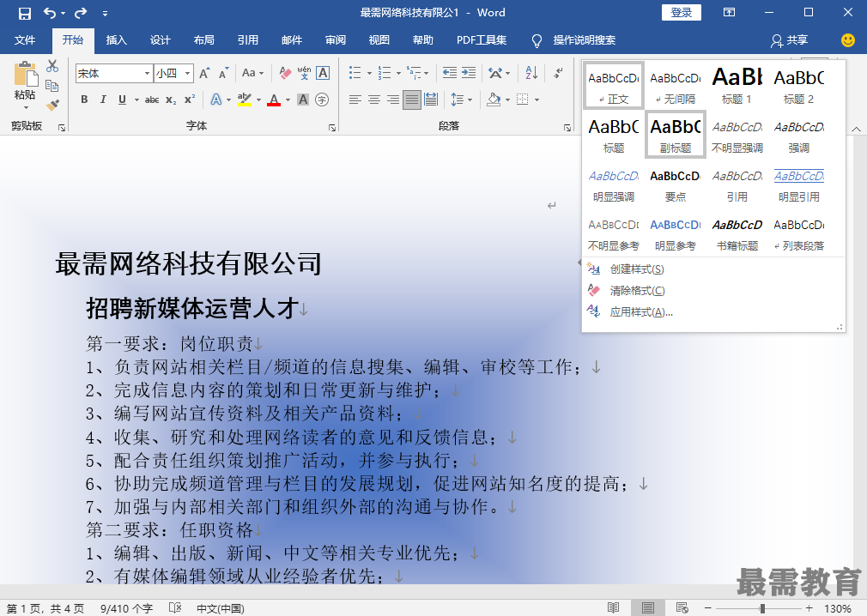867x616 pixels.
Task: Apply character shading icon
Action: [x=303, y=100]
